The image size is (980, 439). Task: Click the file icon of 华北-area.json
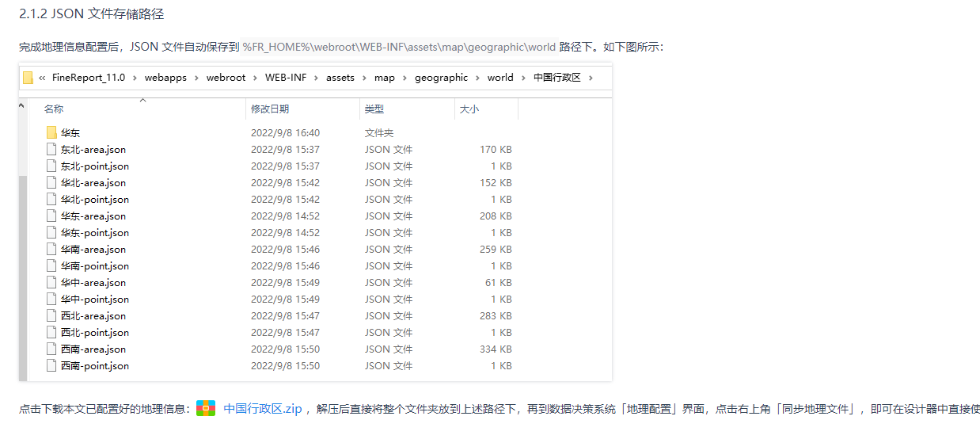[x=51, y=183]
